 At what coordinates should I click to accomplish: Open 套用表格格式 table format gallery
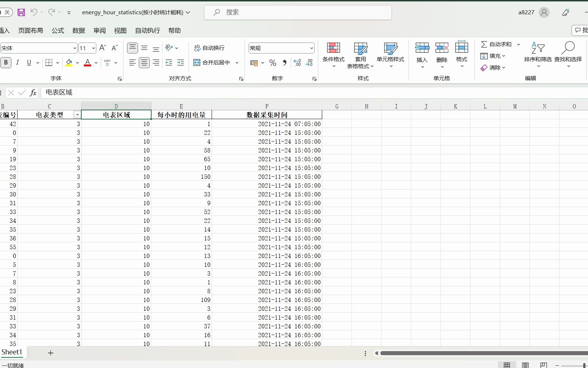coord(361,55)
